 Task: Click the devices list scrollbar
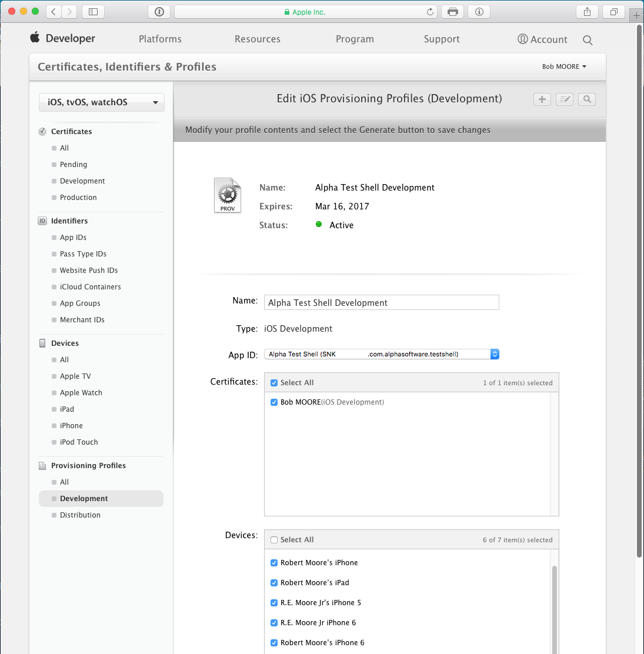(555, 609)
